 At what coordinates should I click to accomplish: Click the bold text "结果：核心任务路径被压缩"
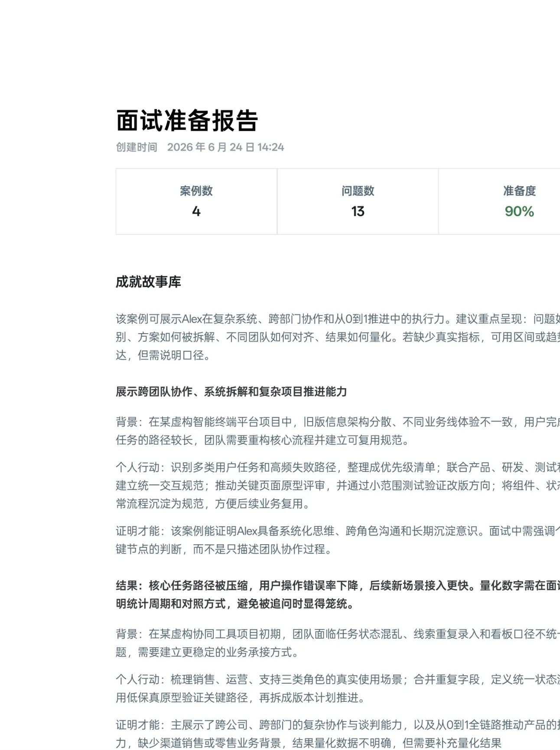[x=338, y=594]
